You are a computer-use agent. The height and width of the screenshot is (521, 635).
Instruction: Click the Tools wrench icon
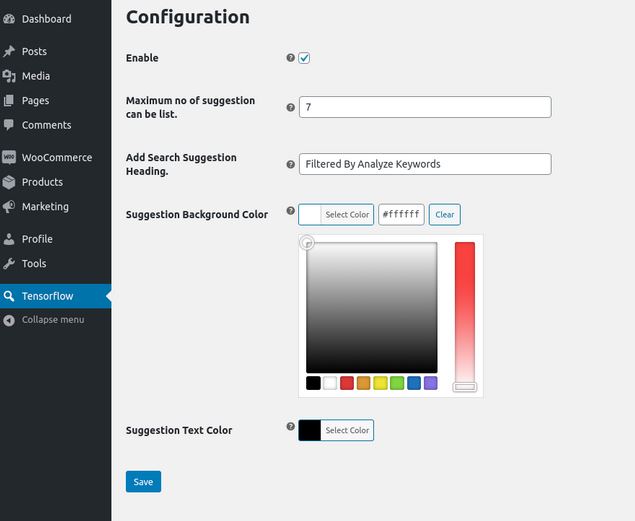click(9, 264)
